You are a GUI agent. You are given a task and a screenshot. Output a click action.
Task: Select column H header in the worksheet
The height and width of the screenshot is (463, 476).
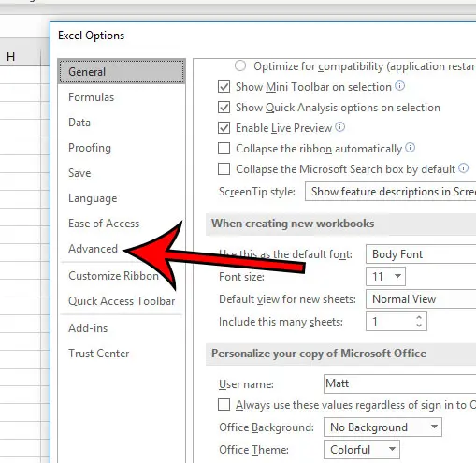tap(21, 56)
